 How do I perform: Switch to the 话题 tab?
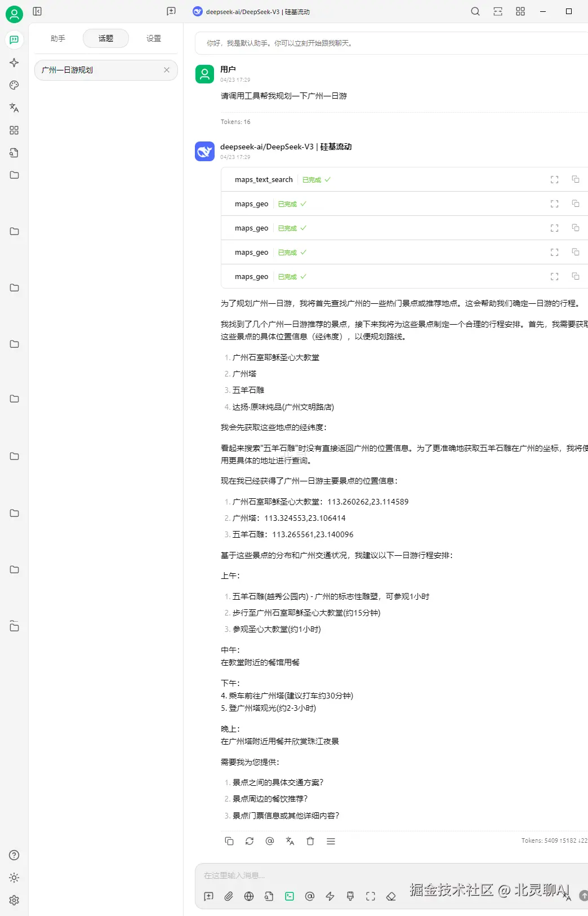tap(106, 38)
